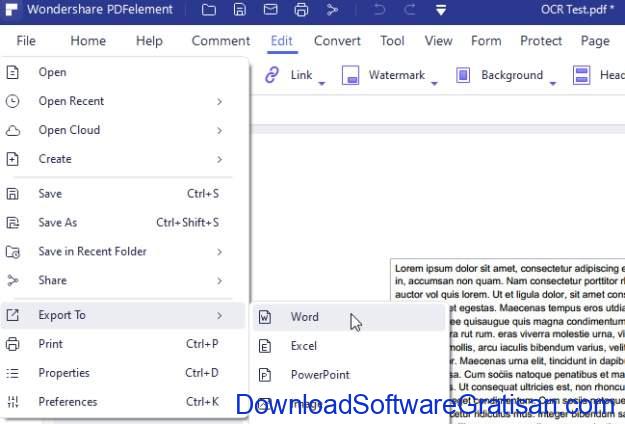The height and width of the screenshot is (424, 625).
Task: Open Preferences from the File menu
Action: click(125, 402)
